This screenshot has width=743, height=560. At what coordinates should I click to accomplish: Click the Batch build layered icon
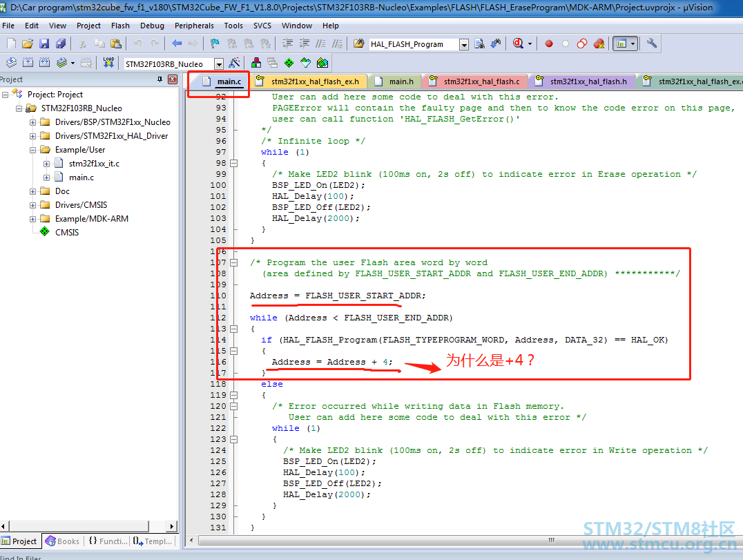coord(61,63)
